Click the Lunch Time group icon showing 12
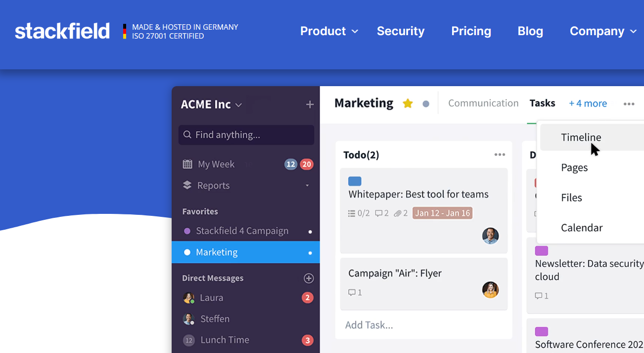The width and height of the screenshot is (644, 353). (188, 340)
